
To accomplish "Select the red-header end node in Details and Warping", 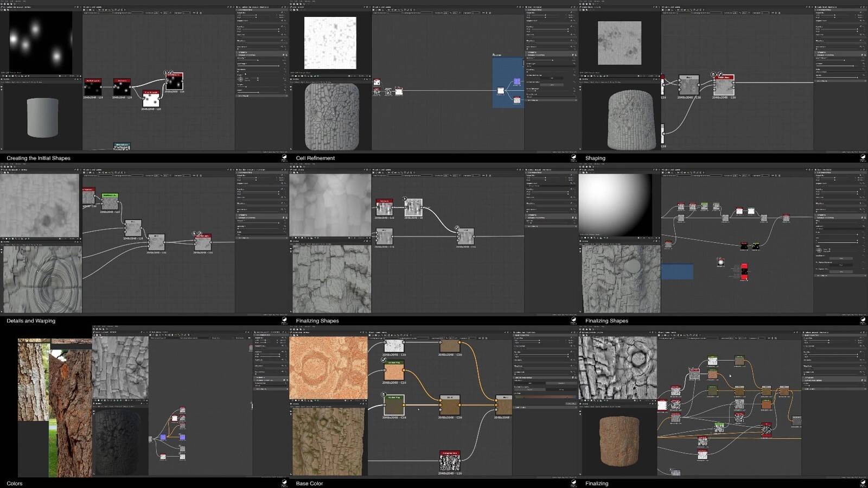I will 203,243.
